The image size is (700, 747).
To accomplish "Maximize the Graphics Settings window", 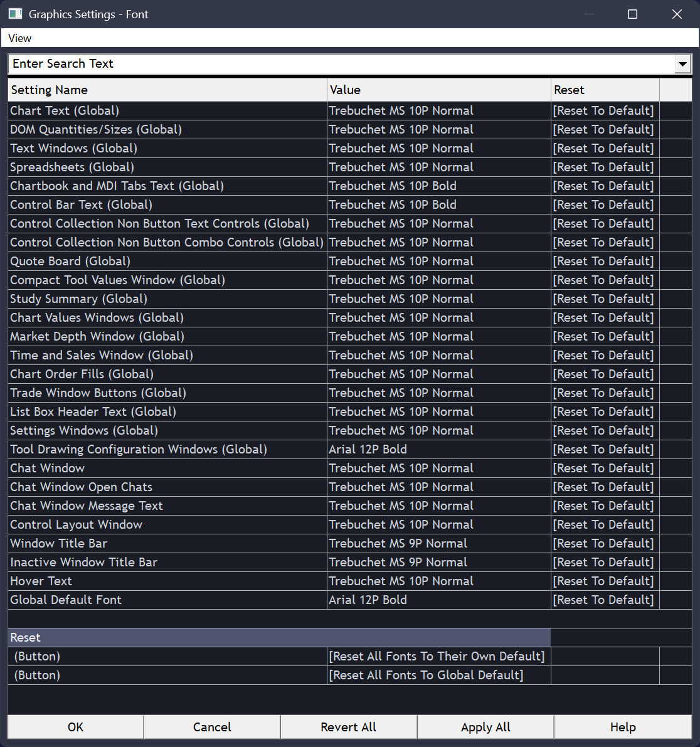I will point(632,14).
